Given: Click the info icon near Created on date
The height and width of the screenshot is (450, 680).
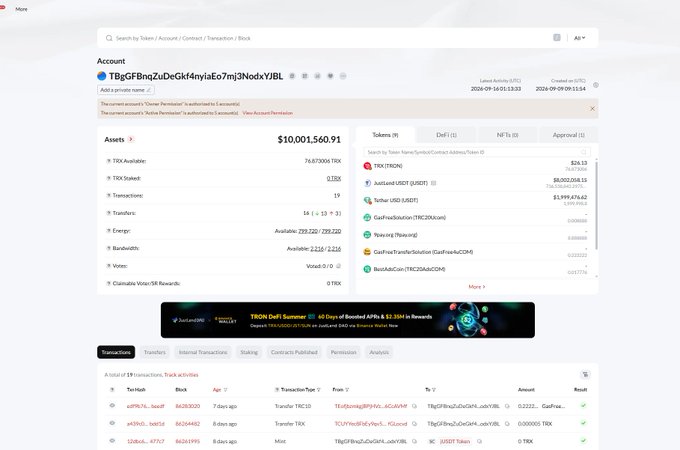Looking at the screenshot, I should [596, 85].
